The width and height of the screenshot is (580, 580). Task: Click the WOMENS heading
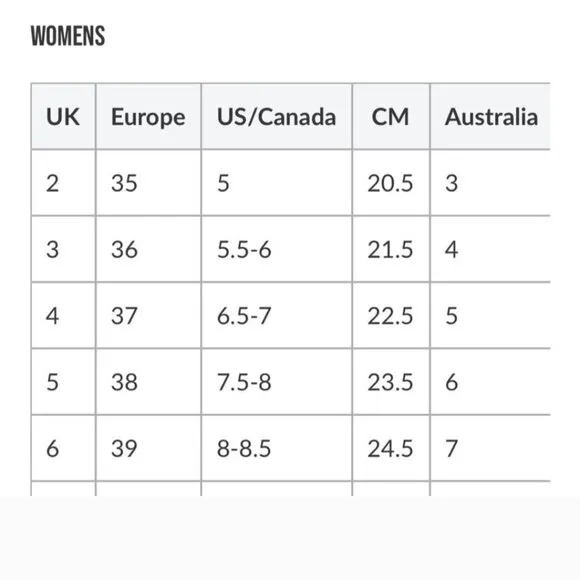point(68,36)
